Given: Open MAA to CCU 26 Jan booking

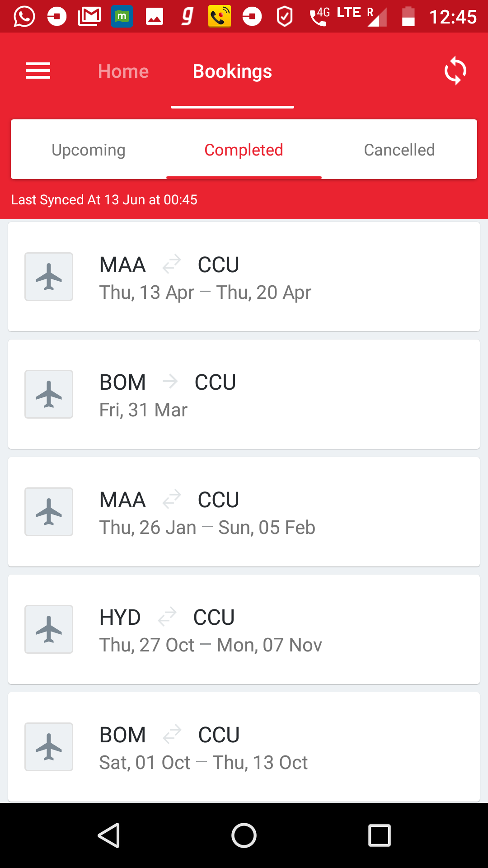Looking at the screenshot, I should pos(244,512).
